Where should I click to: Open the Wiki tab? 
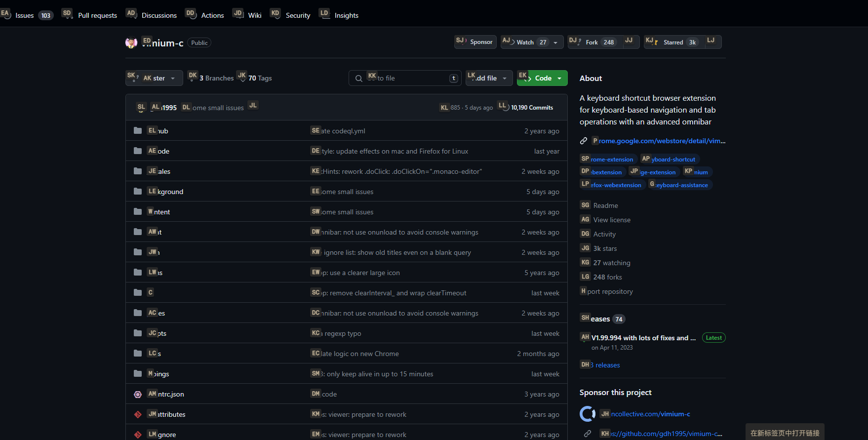coord(248,15)
